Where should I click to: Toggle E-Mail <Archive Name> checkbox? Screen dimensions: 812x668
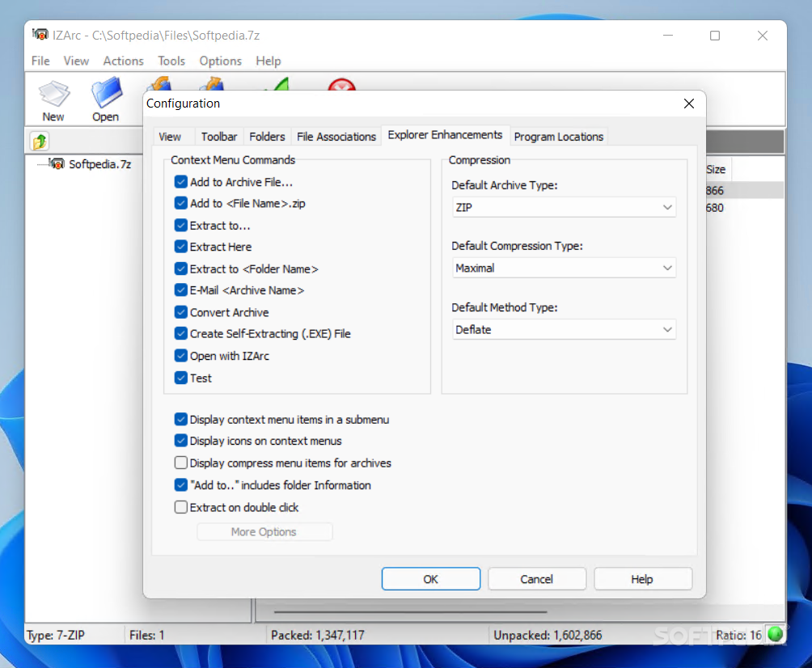(180, 290)
